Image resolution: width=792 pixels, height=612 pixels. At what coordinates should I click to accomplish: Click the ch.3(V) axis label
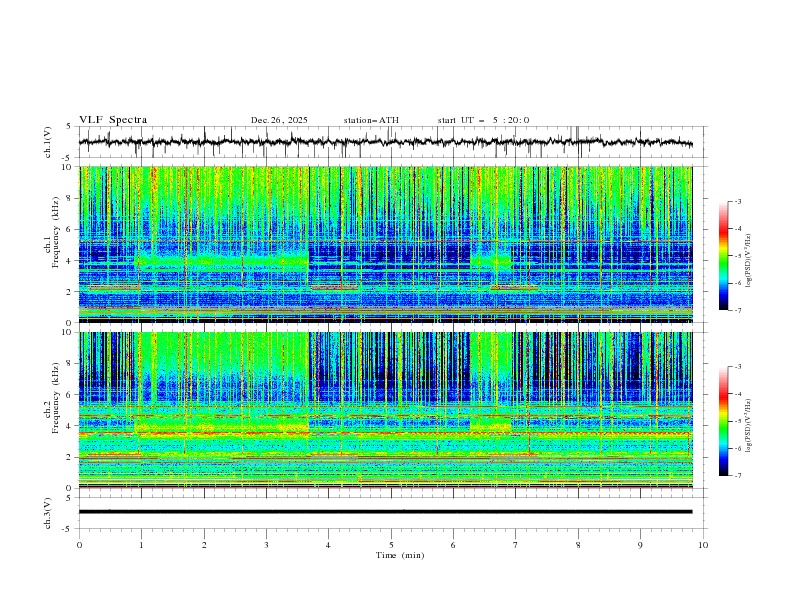click(x=49, y=511)
